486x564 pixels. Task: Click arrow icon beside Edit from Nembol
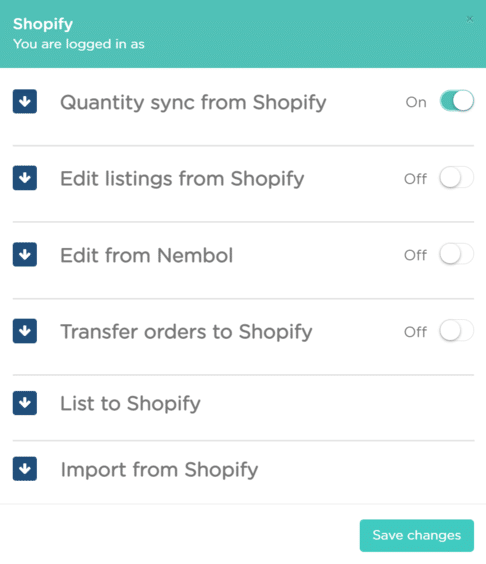point(25,254)
